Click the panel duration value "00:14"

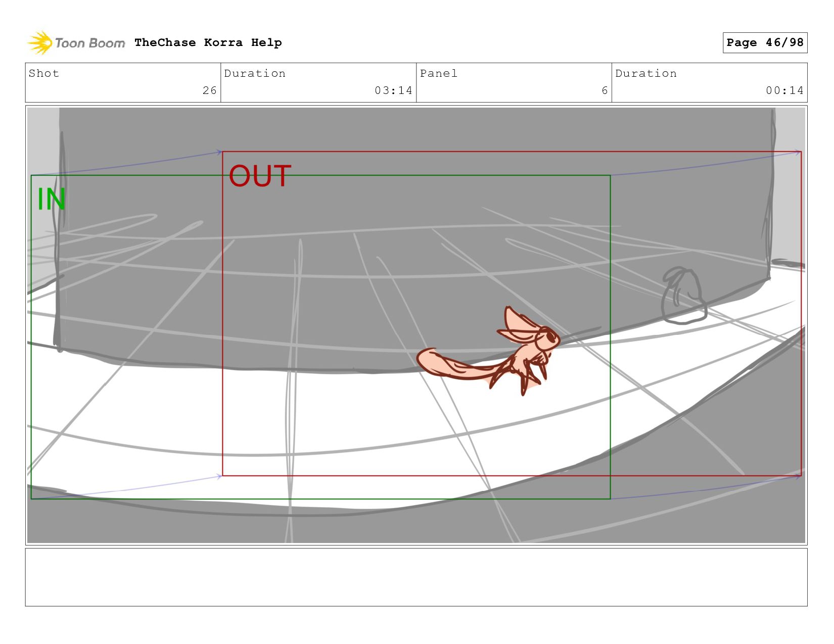coord(784,90)
